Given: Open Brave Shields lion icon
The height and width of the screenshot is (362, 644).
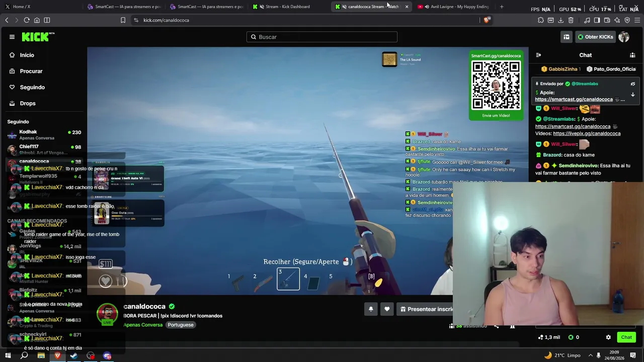Looking at the screenshot, I should click(487, 20).
